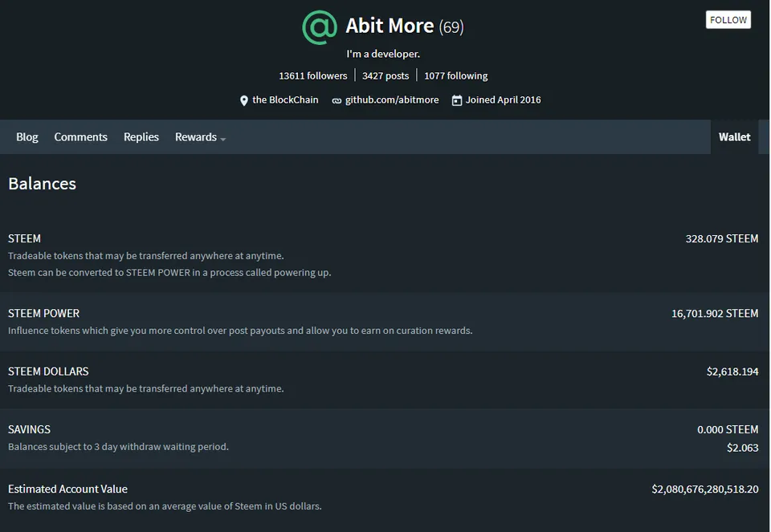Viewport: 771px width, 532px height.
Task: Click the chain link icon beside github URL
Action: coord(337,100)
